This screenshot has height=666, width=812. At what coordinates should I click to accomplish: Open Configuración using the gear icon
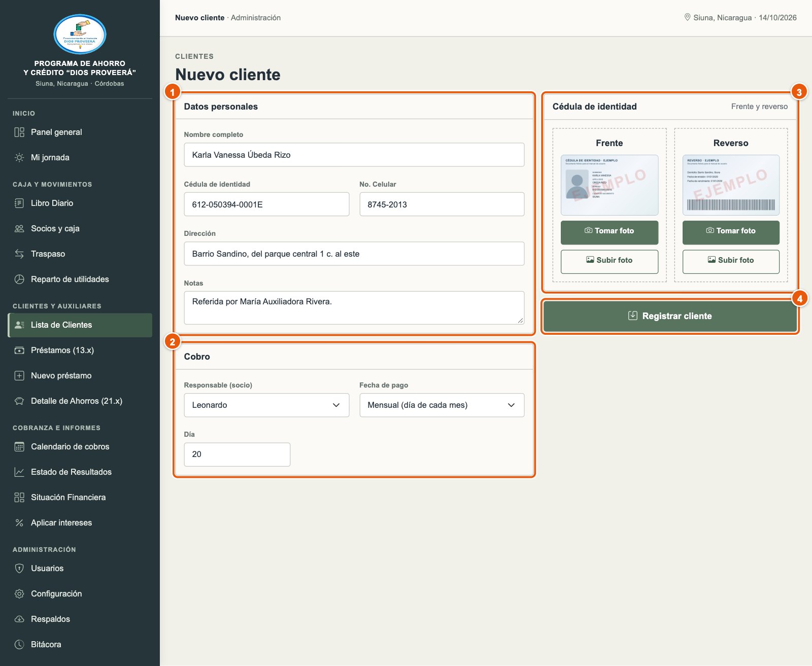[19, 594]
